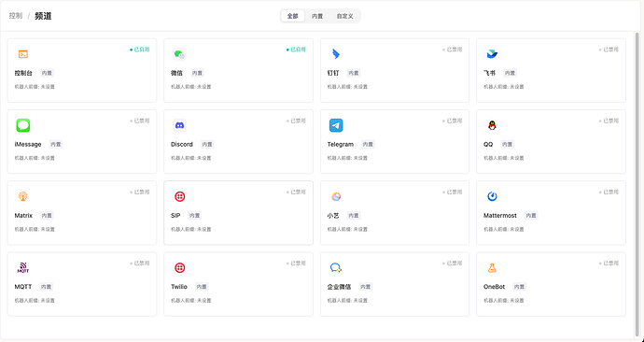Click the 企业微信 chat icon
The width and height of the screenshot is (644, 342).
point(336,268)
